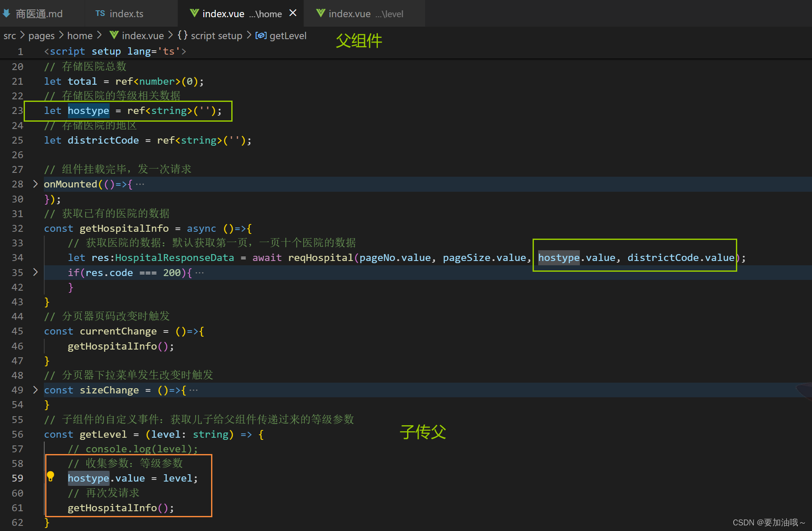Close the index.vue home tab
Viewport: 812px width, 531px height.
[293, 13]
